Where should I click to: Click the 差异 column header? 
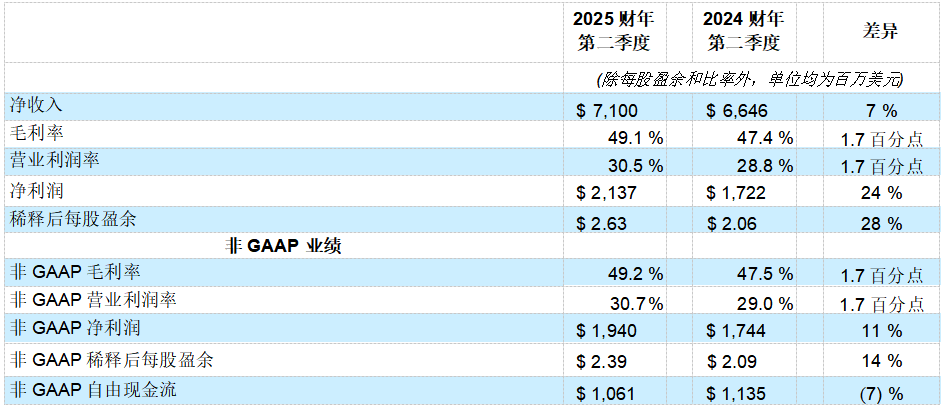[880, 32]
